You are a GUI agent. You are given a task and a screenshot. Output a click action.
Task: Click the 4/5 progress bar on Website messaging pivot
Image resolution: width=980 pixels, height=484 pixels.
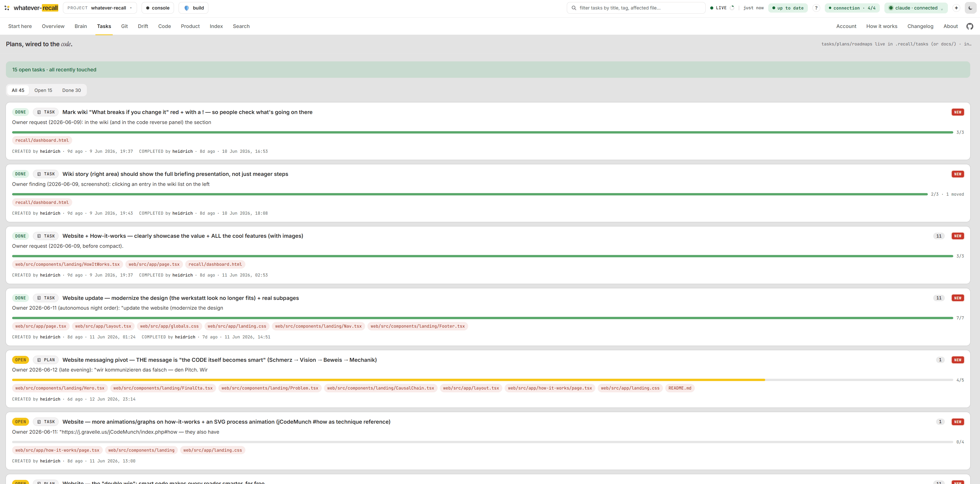tap(482, 380)
